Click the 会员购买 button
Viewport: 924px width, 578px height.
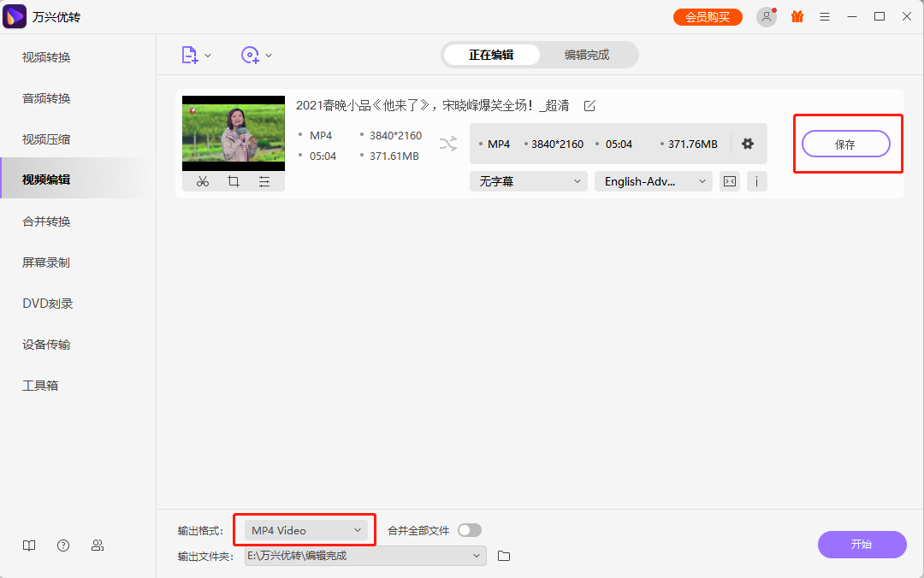(708, 17)
